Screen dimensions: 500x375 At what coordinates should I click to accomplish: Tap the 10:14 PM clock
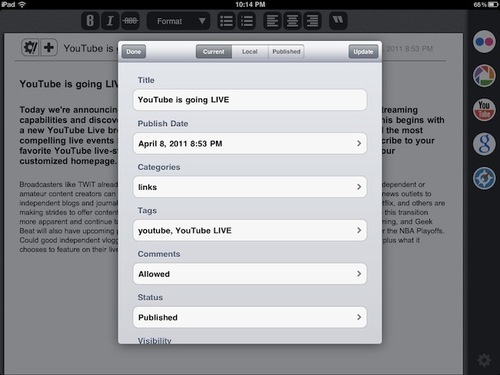[250, 4]
